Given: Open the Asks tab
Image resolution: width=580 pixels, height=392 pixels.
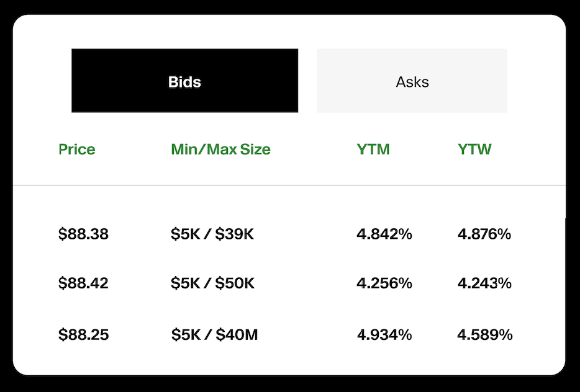Looking at the screenshot, I should pos(412,81).
